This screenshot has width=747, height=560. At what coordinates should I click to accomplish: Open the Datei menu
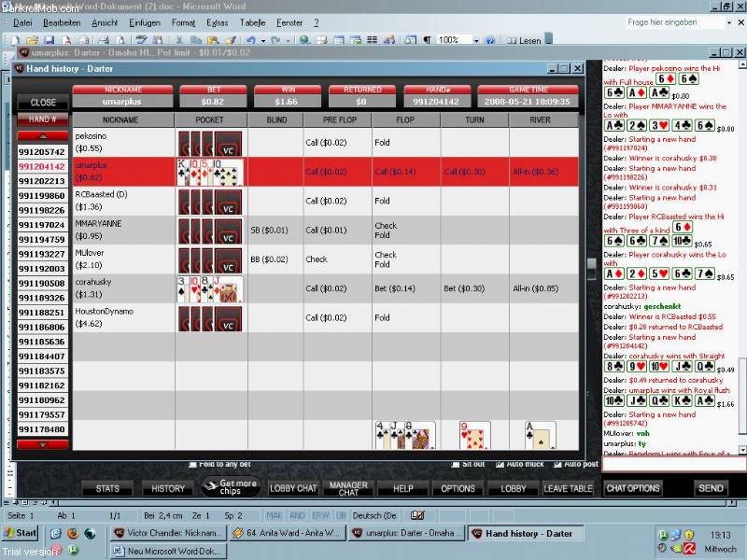coord(22,22)
